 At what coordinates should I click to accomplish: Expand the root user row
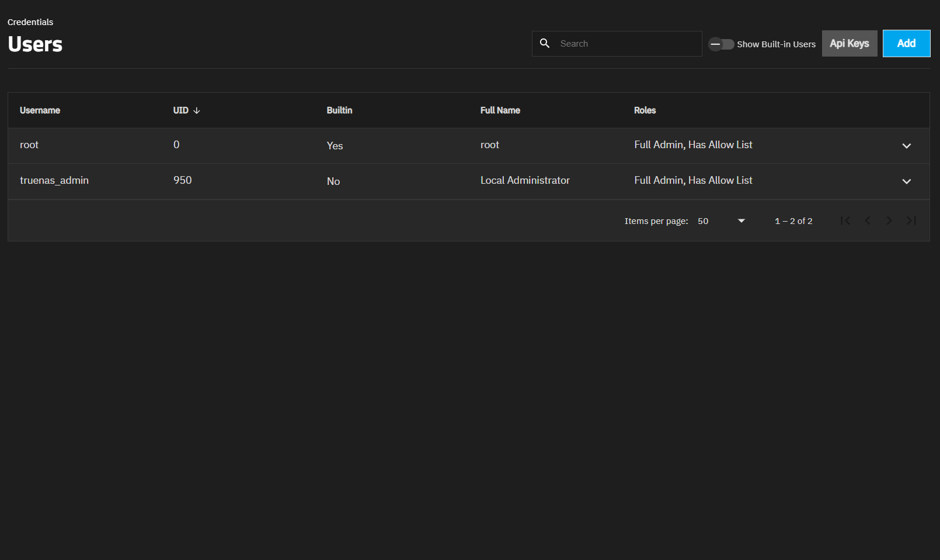906,146
